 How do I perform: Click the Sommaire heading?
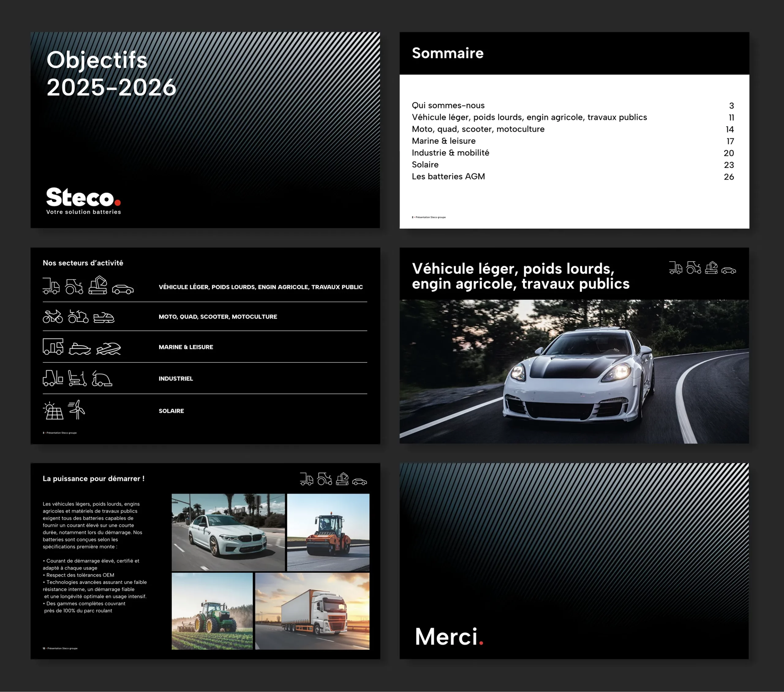pos(448,53)
